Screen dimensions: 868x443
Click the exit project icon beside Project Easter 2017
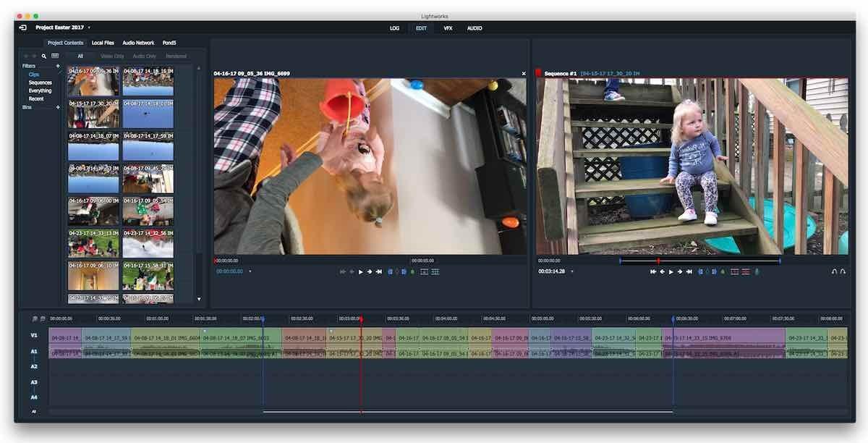(x=23, y=28)
